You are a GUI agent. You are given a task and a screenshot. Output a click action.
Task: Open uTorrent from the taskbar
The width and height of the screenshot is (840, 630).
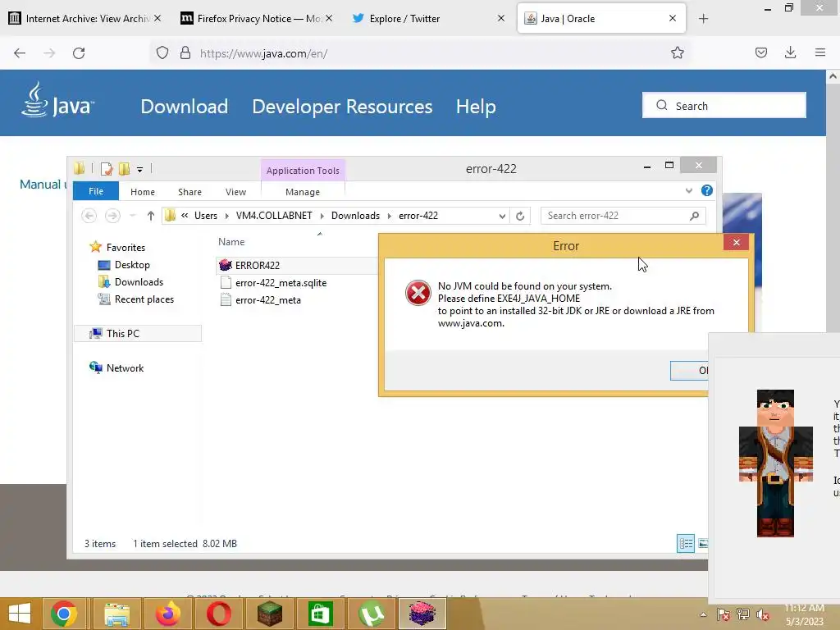coord(372,614)
